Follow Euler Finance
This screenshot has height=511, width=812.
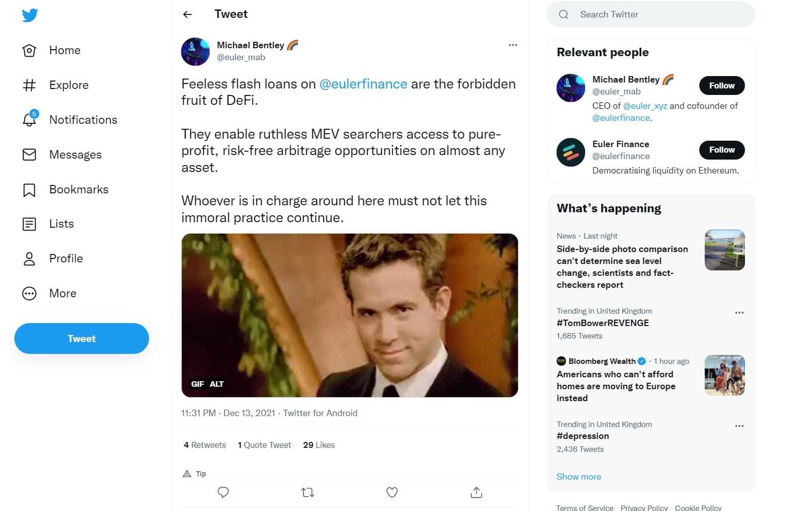click(x=722, y=150)
